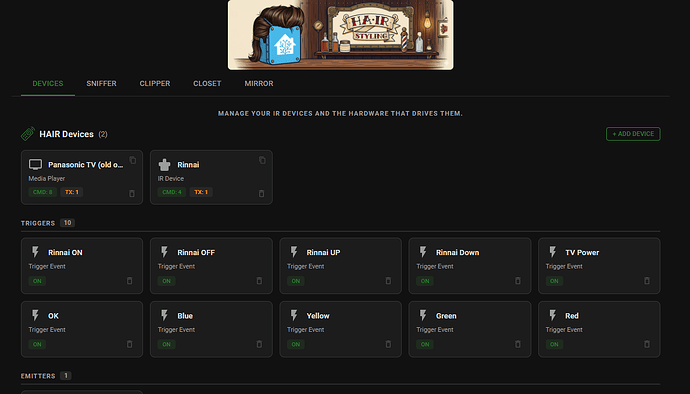Toggle the Rinnai UP trigger ON badge
The image size is (690, 394).
[296, 281]
